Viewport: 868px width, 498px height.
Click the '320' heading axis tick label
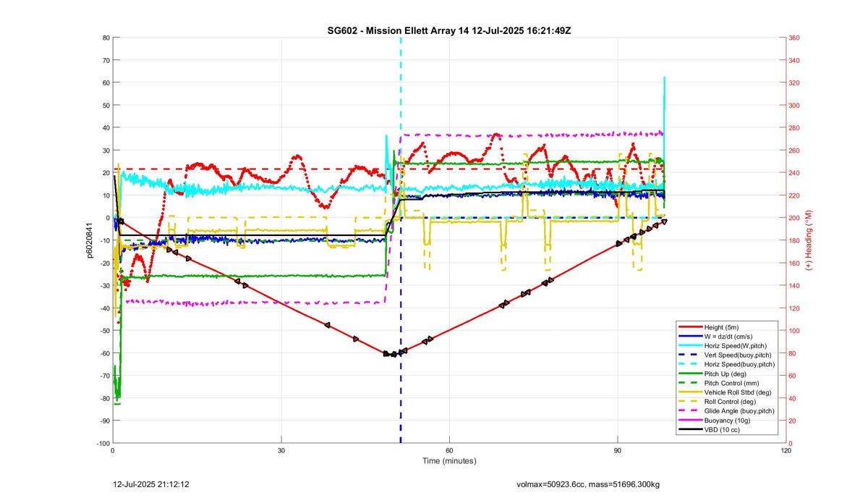point(793,83)
